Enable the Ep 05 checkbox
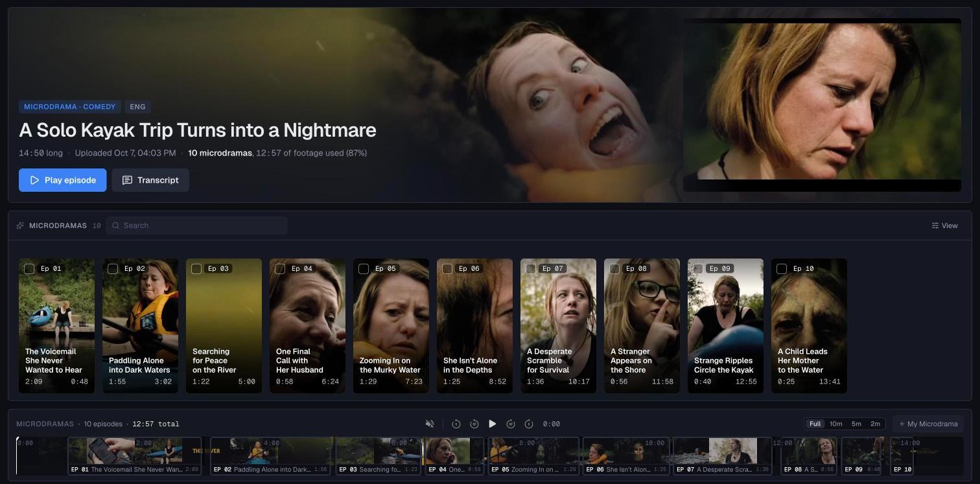980x484 pixels. [x=364, y=268]
